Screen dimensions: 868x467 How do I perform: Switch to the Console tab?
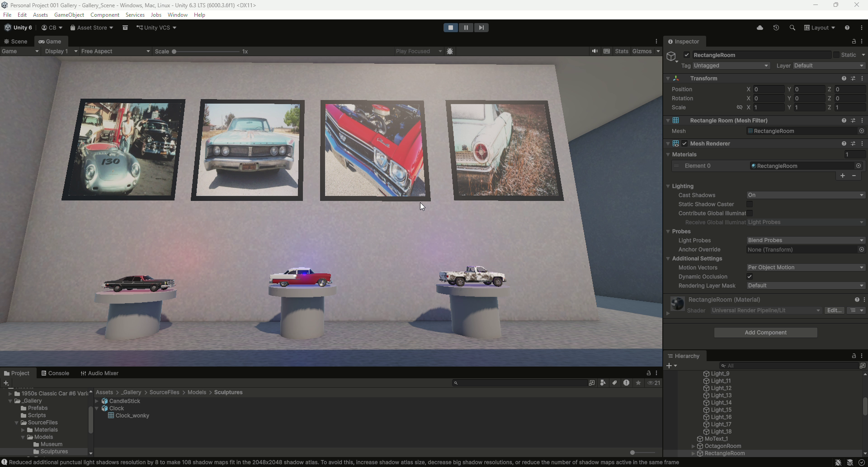coord(55,373)
